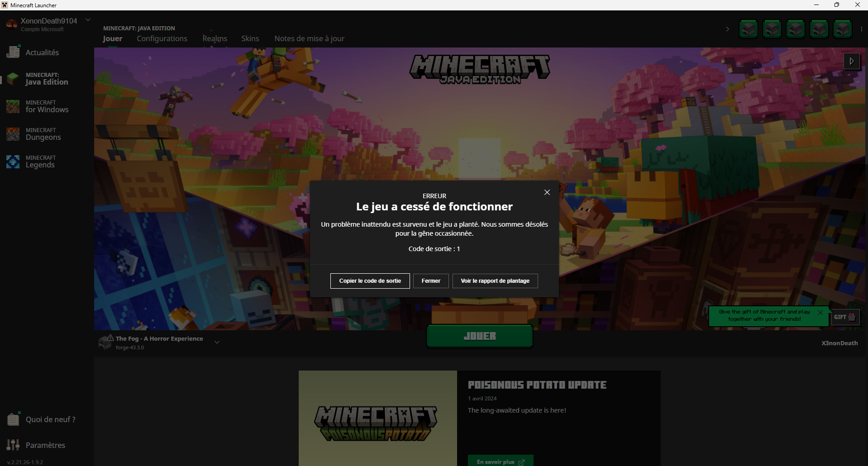Copy the exit code via 'Copier le code de sortie'
The width and height of the screenshot is (868, 466).
370,281
